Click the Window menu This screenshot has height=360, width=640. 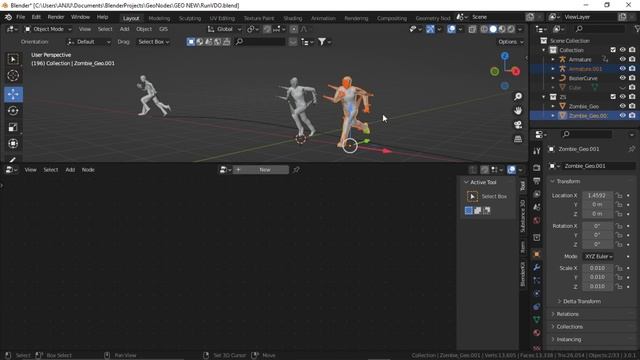[x=80, y=17]
